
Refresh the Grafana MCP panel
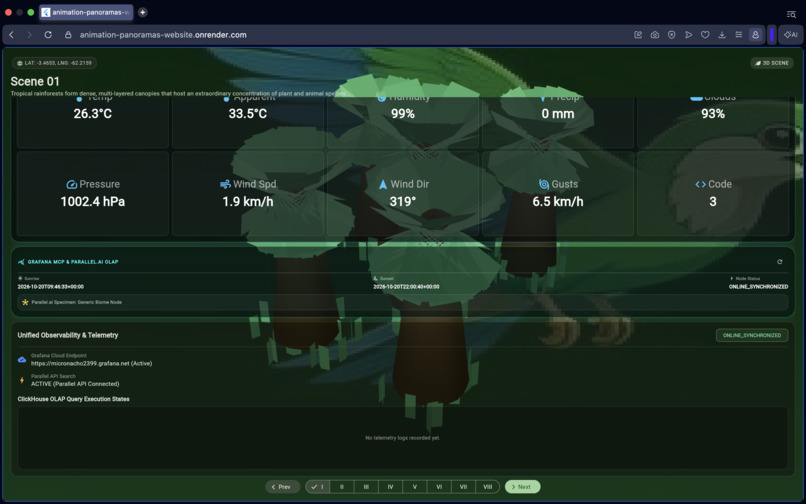click(780, 262)
